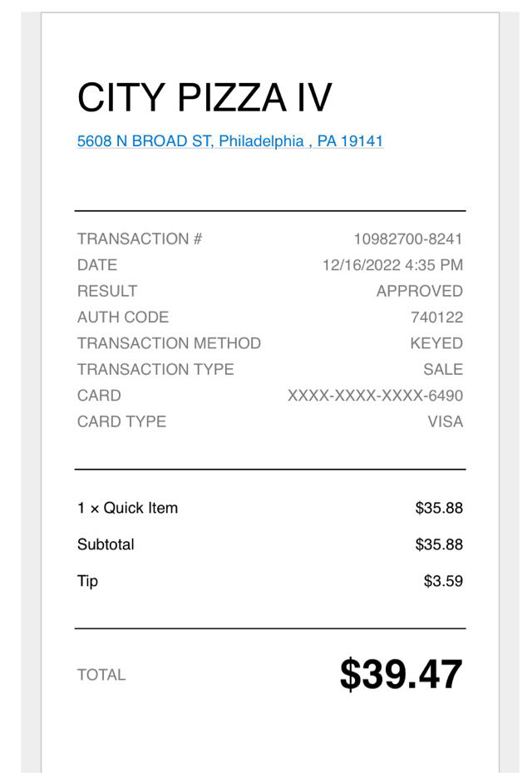The image size is (532, 773).
Task: Click the TOTAL label
Action: (x=101, y=675)
